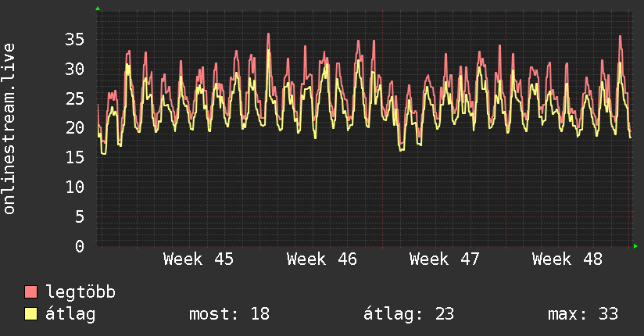Click the Week 46 axis label
This screenshot has height=336, width=644.
click(321, 259)
